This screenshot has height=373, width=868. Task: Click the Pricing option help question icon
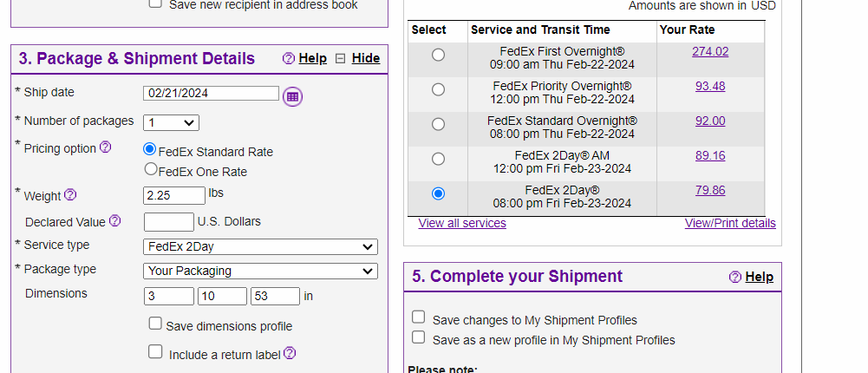(105, 147)
